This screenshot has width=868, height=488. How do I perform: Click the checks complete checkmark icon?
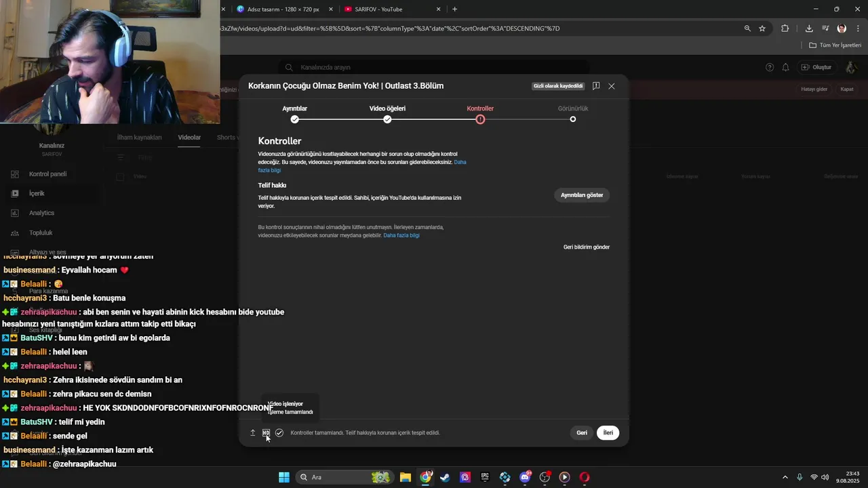[x=279, y=432]
